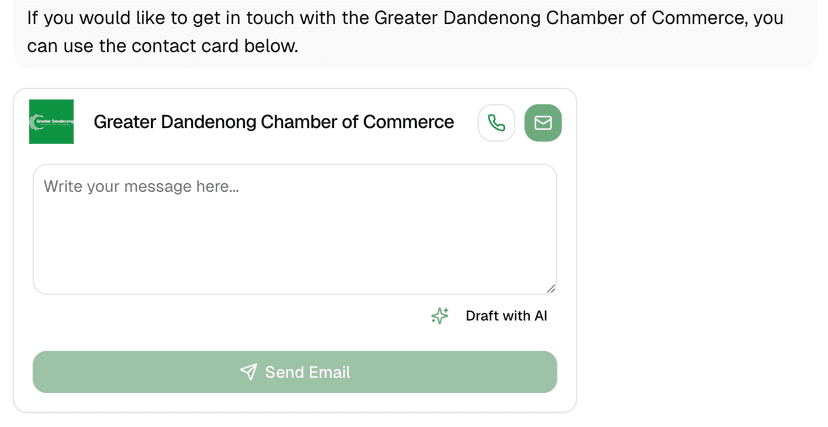This screenshot has height=427, width=828.
Task: Click the Greater Dandenong green logo
Action: [x=51, y=121]
